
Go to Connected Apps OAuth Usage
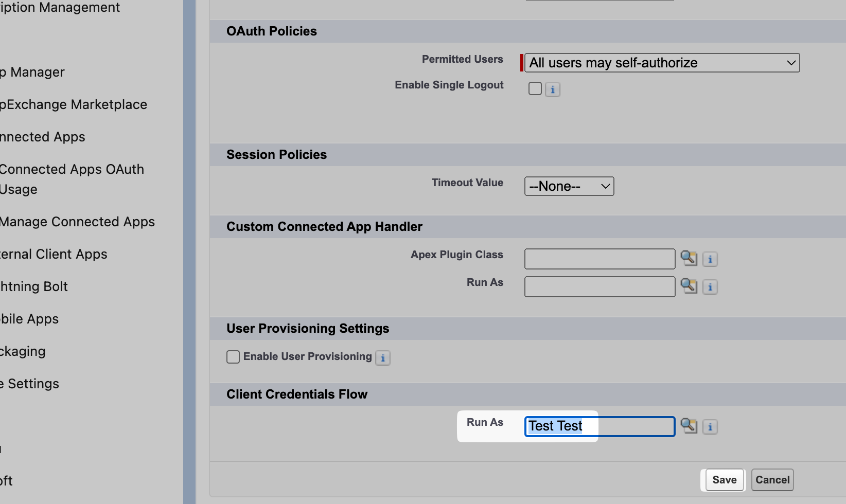point(72,179)
